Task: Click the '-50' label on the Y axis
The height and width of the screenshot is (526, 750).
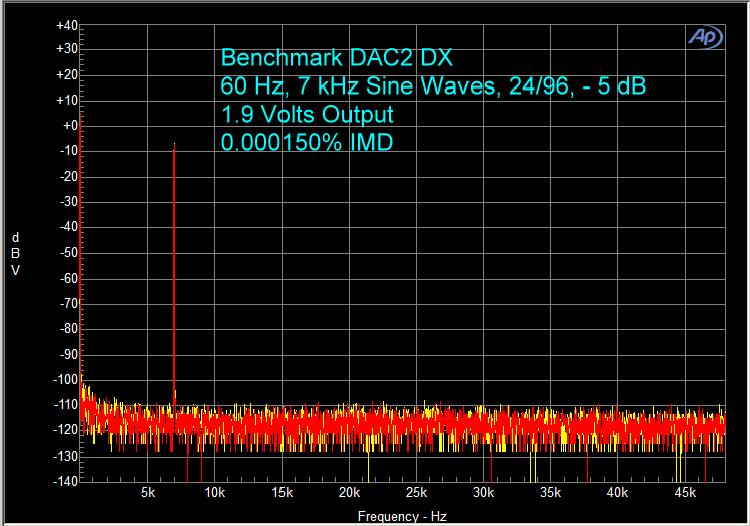Action: coord(68,253)
